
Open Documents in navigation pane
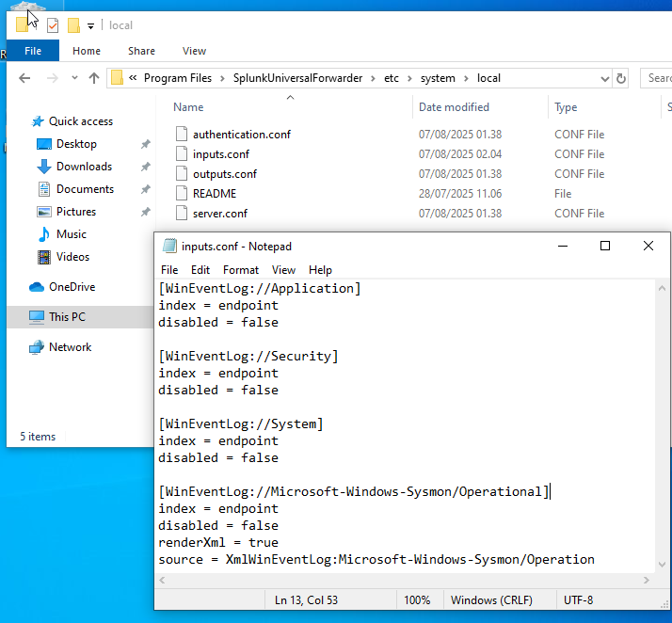coord(85,189)
